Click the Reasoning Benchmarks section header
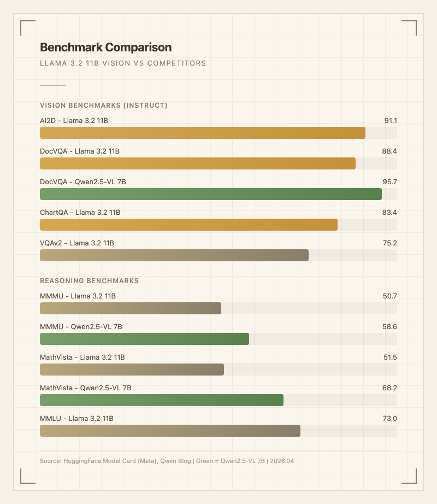This screenshot has height=504, width=437. click(x=89, y=281)
